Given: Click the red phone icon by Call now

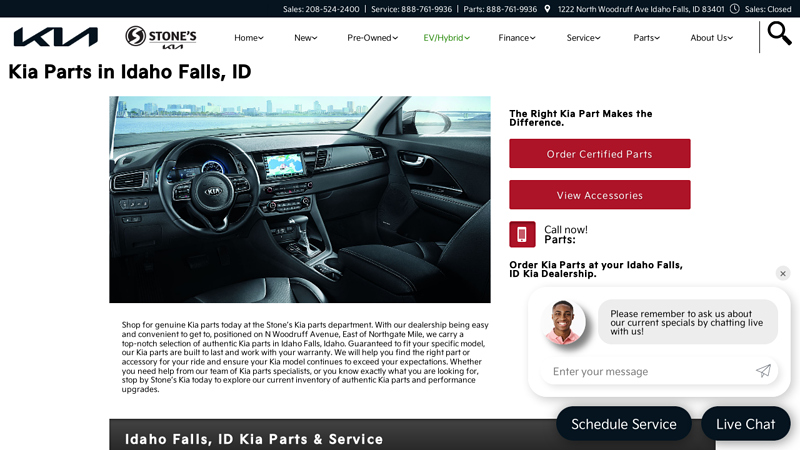Looking at the screenshot, I should click(x=522, y=234).
